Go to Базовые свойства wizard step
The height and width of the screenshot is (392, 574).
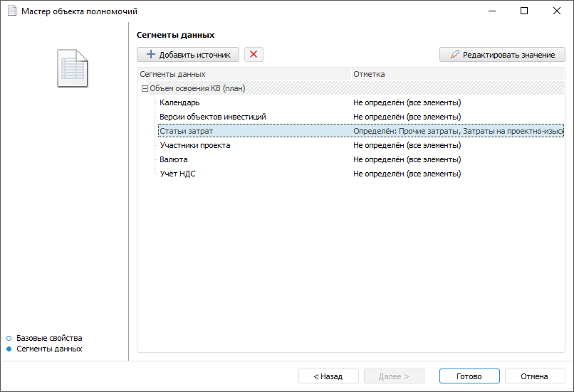pos(49,338)
